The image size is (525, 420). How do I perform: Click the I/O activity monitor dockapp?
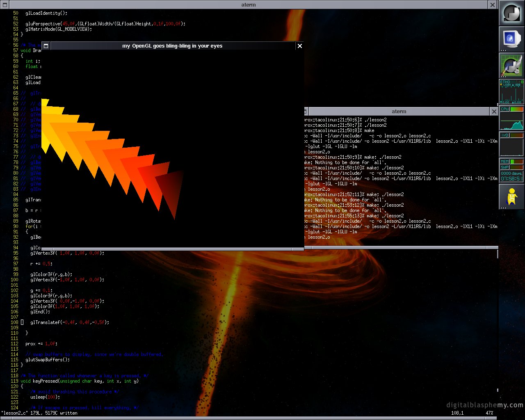pos(511,144)
